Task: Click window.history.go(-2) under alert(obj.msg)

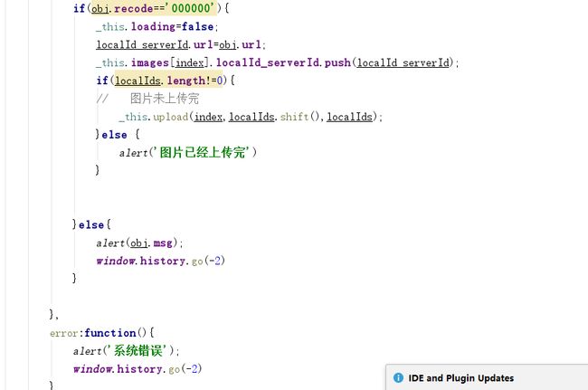Action: [160, 261]
